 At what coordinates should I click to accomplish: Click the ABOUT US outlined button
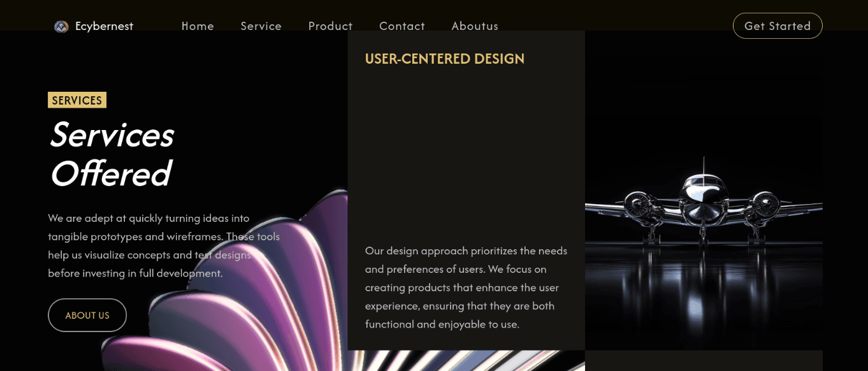pyautogui.click(x=87, y=316)
